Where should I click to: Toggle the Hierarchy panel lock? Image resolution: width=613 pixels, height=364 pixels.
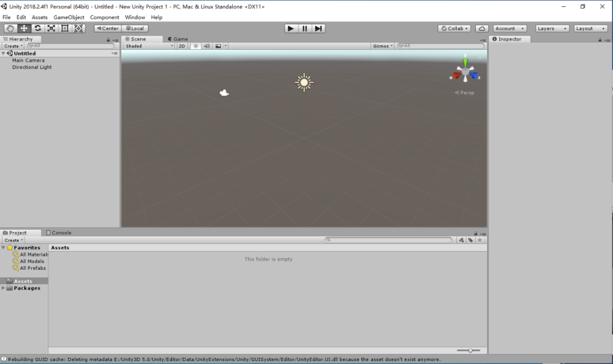(108, 40)
